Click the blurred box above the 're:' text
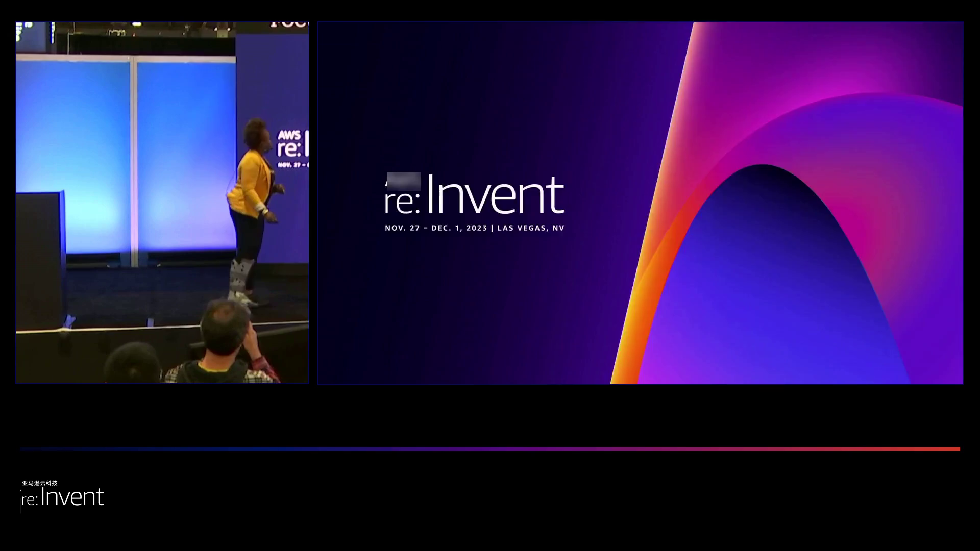The width and height of the screenshot is (980, 551). click(x=404, y=181)
